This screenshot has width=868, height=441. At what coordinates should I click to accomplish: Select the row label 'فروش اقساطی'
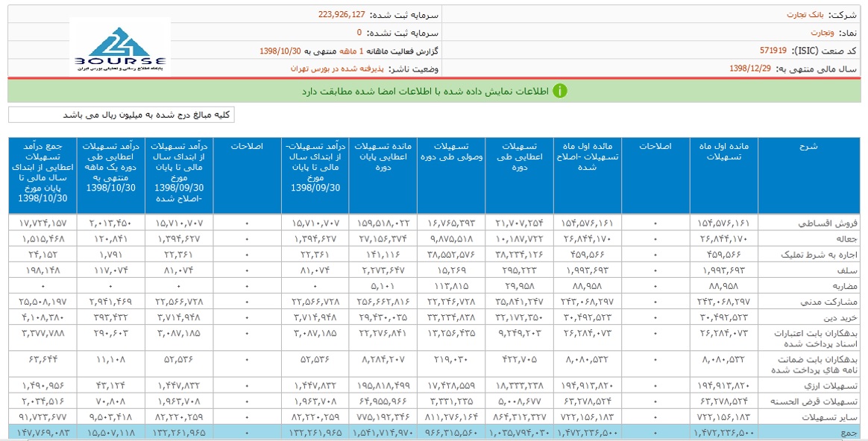click(828, 223)
